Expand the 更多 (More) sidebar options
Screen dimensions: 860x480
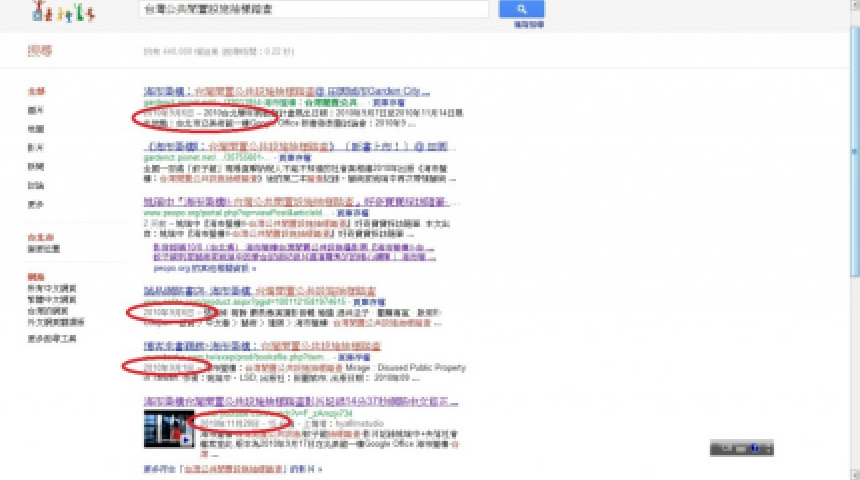tap(36, 203)
